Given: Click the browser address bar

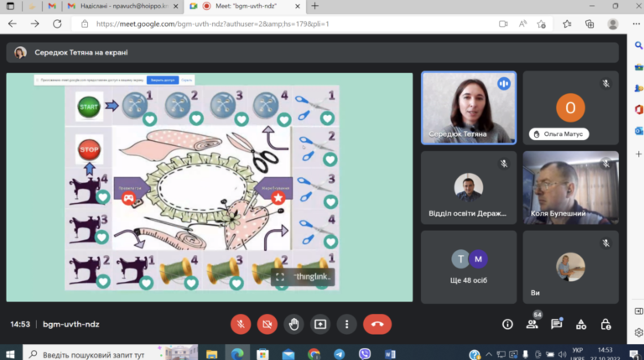Looking at the screenshot, I should click(288, 23).
